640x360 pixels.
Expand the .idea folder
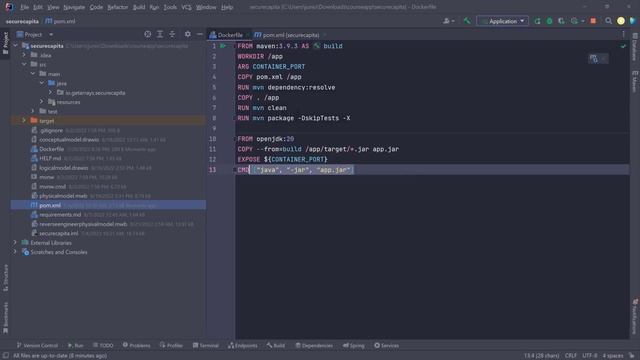(24, 55)
